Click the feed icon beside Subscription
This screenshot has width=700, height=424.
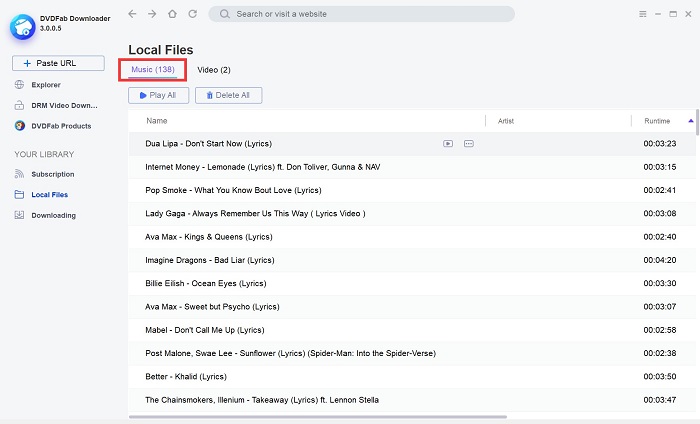tap(19, 174)
